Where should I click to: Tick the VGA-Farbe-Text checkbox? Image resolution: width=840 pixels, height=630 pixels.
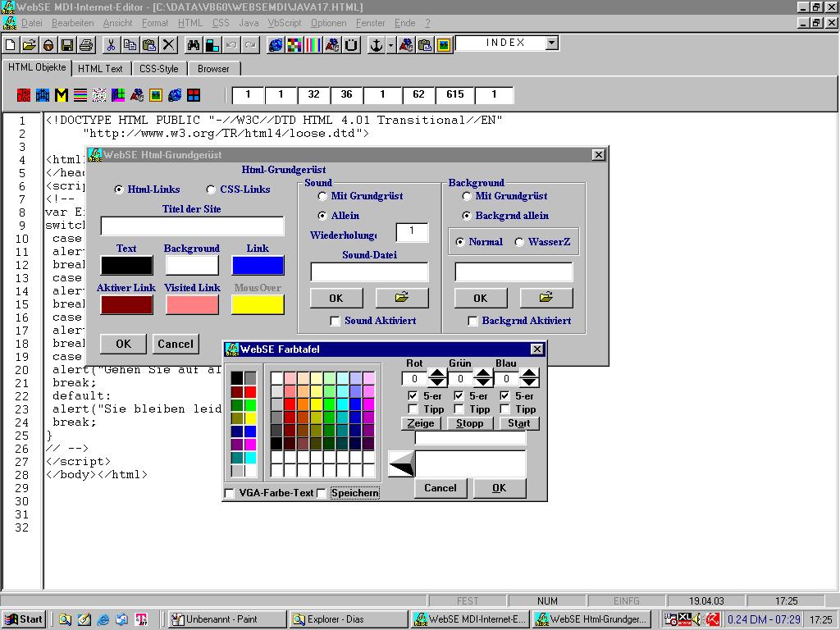230,493
